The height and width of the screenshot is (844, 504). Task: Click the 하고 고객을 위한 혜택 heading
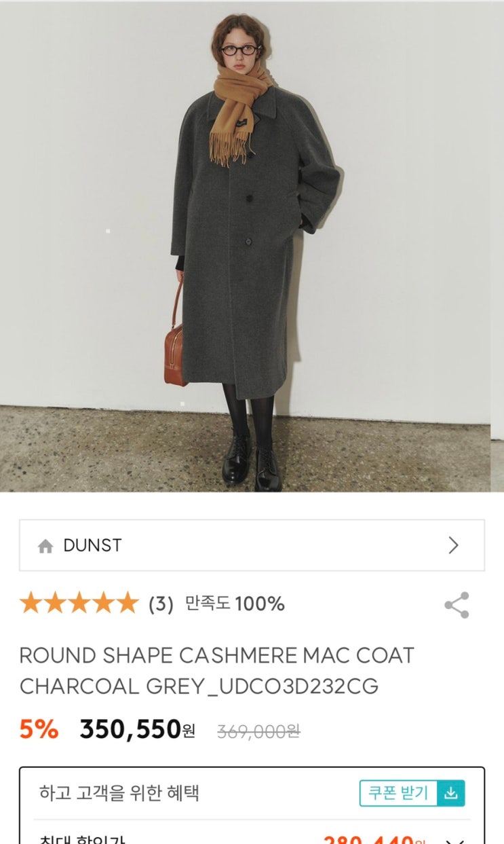click(x=119, y=792)
